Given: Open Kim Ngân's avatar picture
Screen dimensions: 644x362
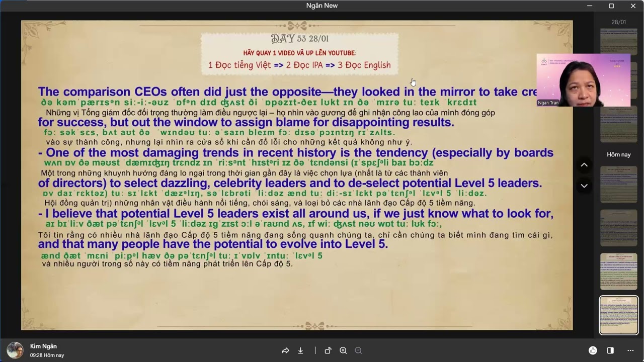Looking at the screenshot, I should coord(15,350).
